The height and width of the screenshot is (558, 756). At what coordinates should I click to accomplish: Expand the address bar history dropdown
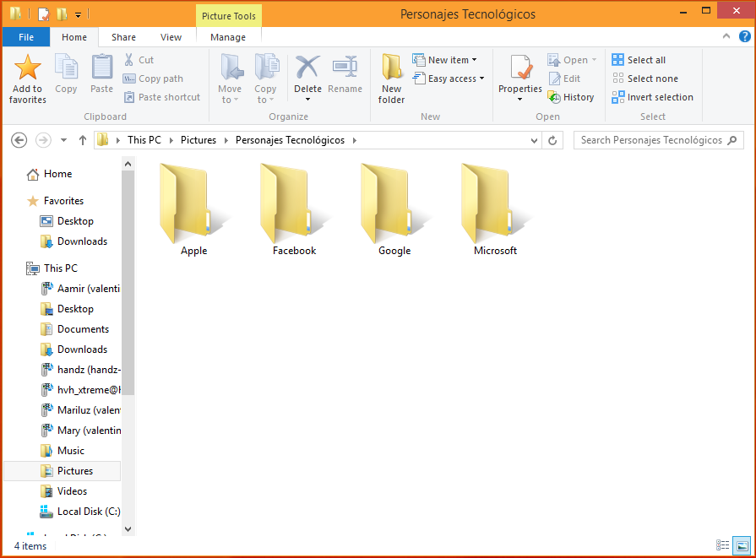tap(534, 140)
